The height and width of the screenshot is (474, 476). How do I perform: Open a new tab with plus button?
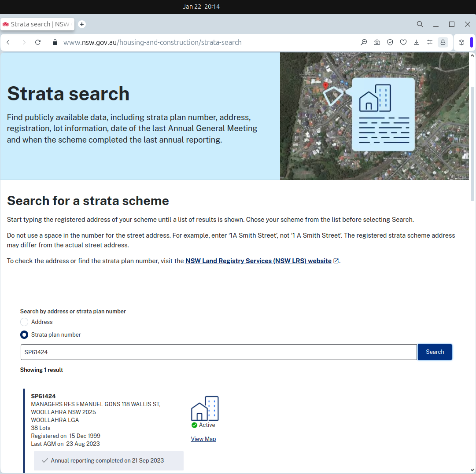[82, 24]
